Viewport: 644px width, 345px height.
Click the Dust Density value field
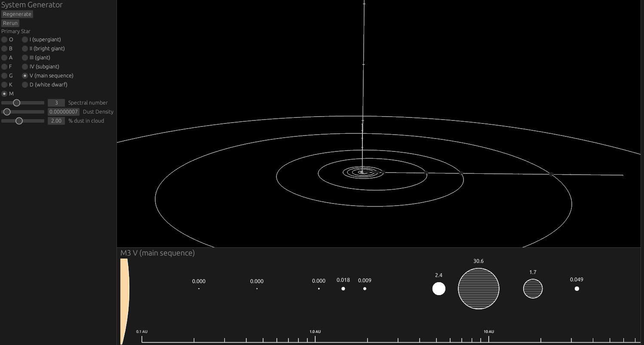(63, 112)
